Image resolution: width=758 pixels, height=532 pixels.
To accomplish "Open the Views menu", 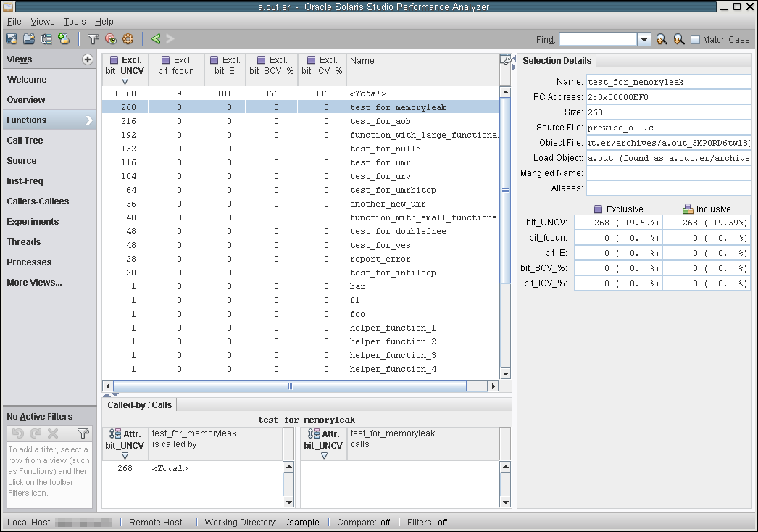I will (x=43, y=22).
